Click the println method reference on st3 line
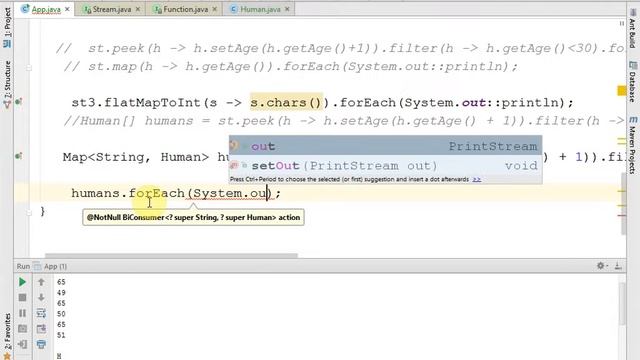The width and height of the screenshot is (640, 360). (x=529, y=102)
